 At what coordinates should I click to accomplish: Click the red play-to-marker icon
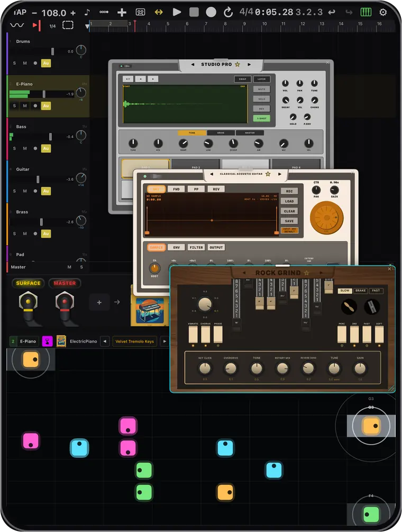point(36,25)
